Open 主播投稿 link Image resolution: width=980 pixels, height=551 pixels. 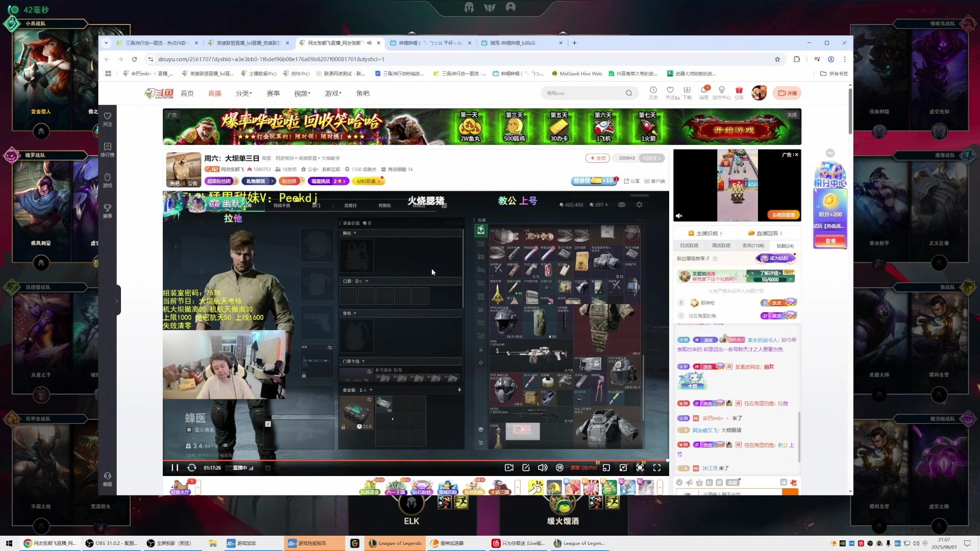coord(706,233)
